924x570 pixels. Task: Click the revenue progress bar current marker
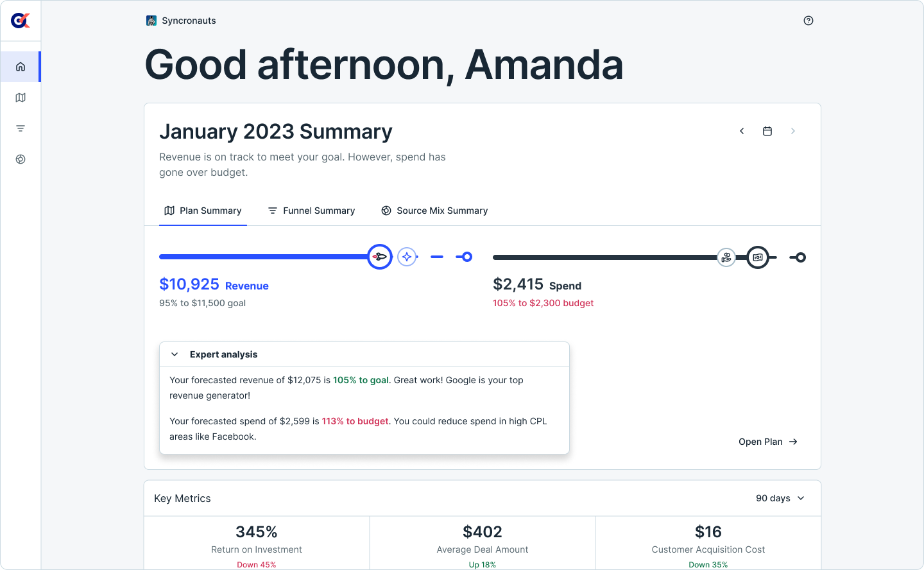coord(380,257)
